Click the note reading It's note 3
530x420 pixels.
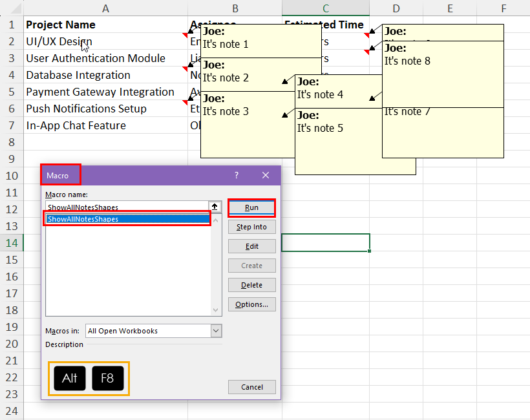coord(248,124)
